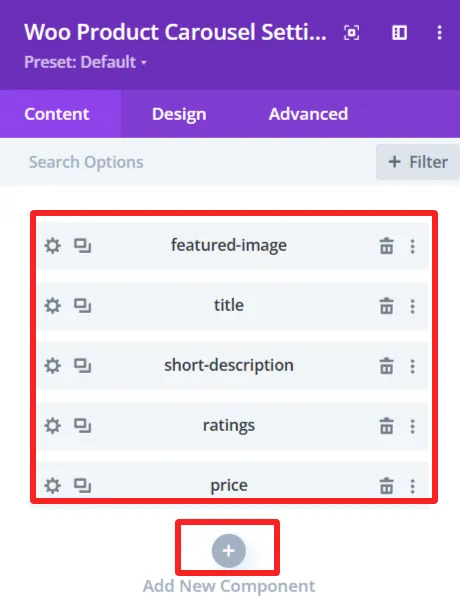Switch to the Advanced tab

pos(308,114)
